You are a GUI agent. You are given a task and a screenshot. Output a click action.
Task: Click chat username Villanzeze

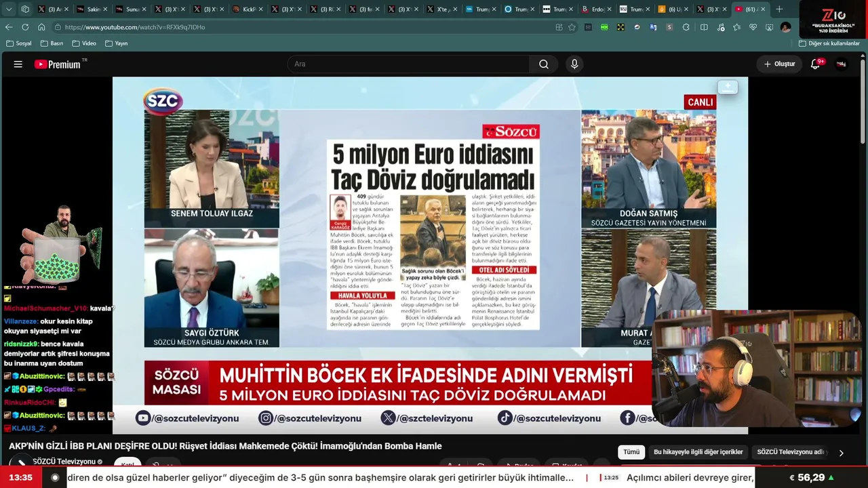(20, 321)
